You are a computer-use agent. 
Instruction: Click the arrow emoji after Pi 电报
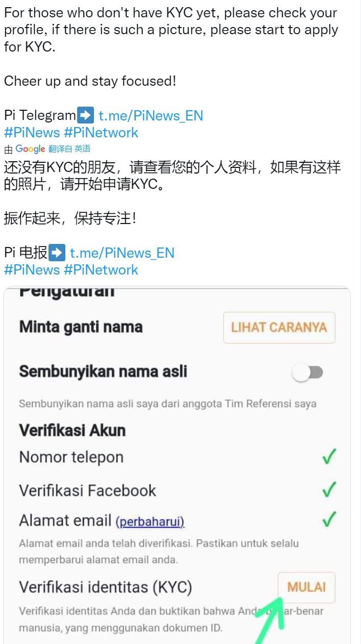point(57,253)
